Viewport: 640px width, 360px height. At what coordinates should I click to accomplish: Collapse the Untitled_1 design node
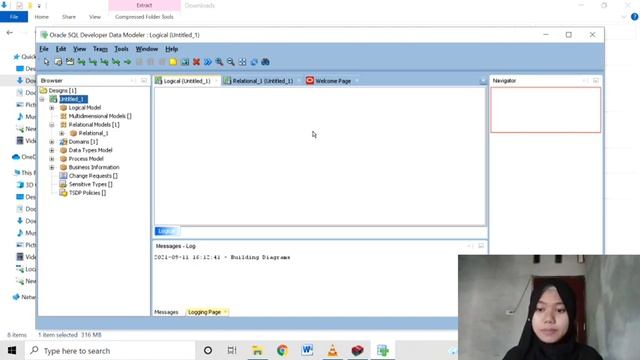42,99
